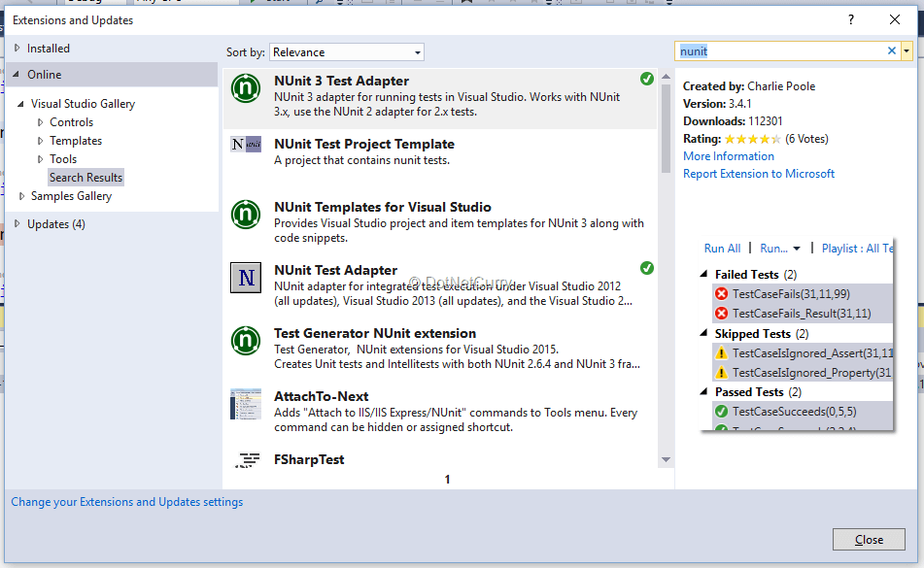Click the results scrollbar up arrow

coord(666,77)
